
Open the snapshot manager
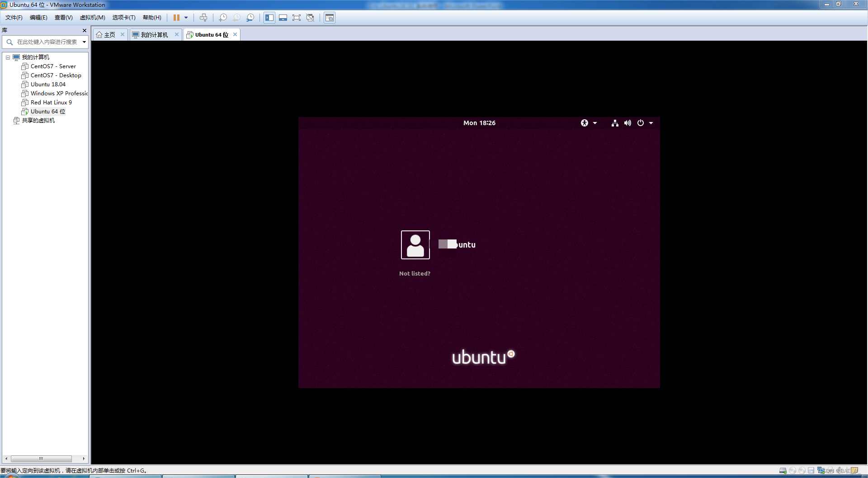[x=250, y=18]
